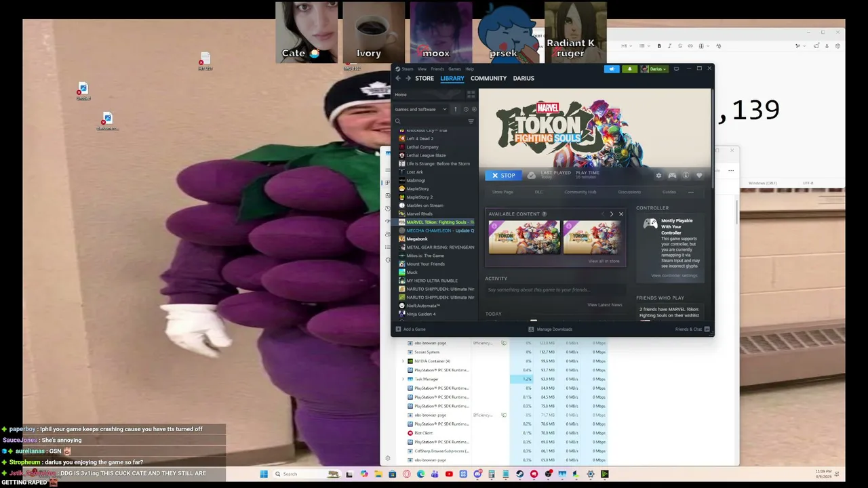Image resolution: width=868 pixels, height=488 pixels.
Task: Go back with Steam's back arrow
Action: click(x=398, y=79)
